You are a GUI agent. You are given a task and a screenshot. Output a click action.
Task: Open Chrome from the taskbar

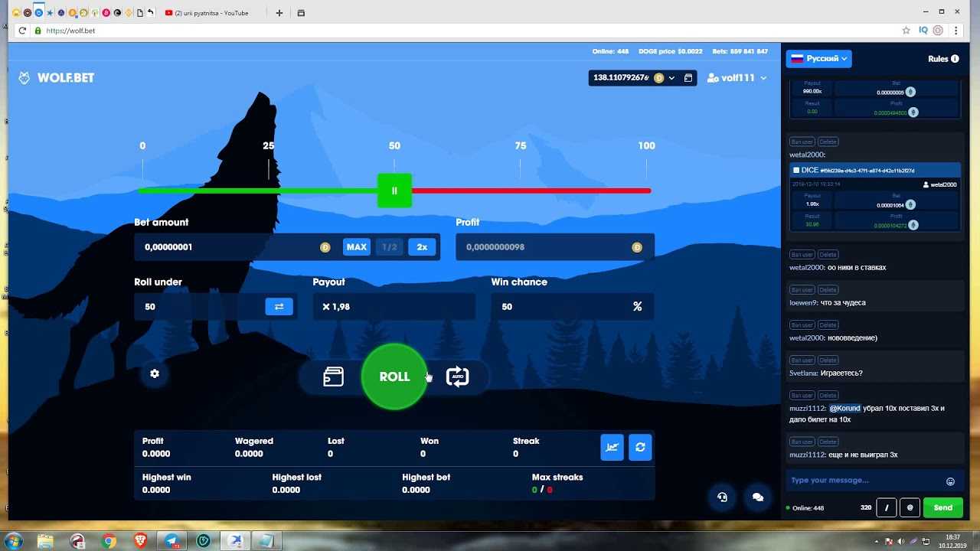coord(109,540)
